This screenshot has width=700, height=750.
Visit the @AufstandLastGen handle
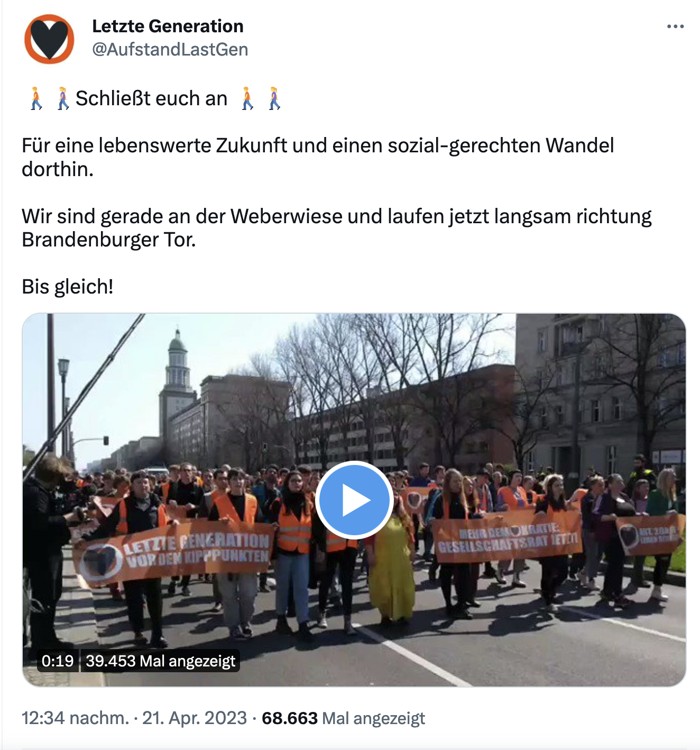click(170, 49)
